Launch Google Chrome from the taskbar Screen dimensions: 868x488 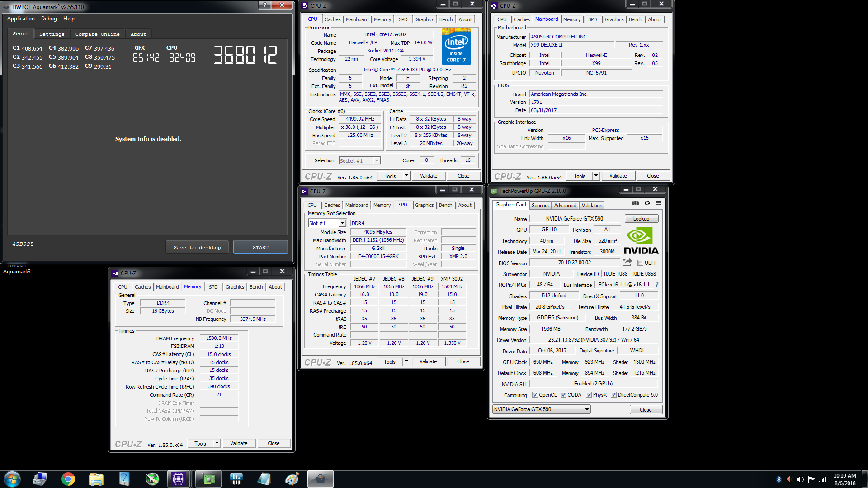point(68,479)
